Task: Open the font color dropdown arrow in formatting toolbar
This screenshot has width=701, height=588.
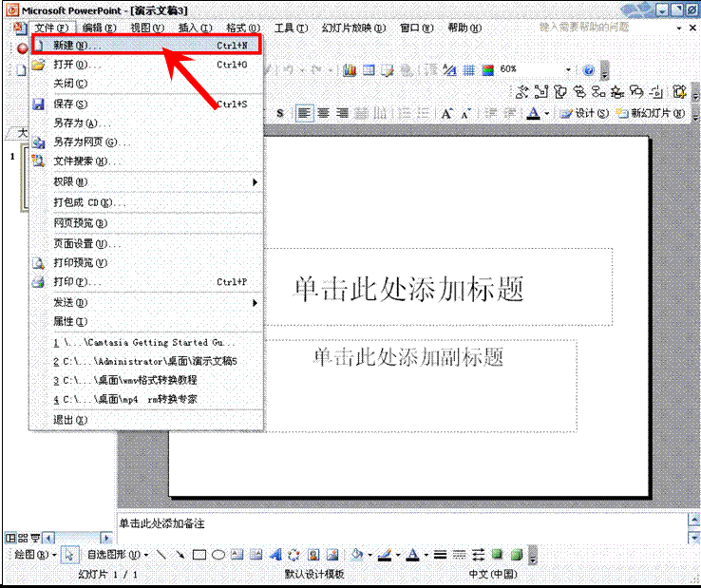Action: coord(547,114)
